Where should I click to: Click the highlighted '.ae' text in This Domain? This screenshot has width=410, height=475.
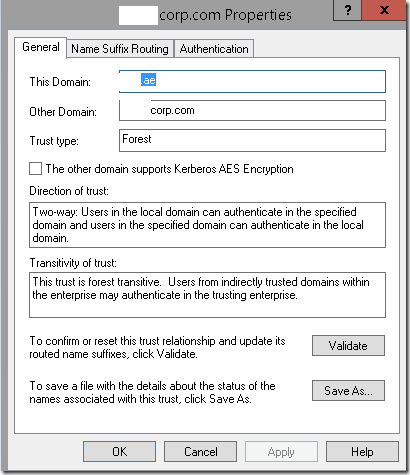coord(148,80)
